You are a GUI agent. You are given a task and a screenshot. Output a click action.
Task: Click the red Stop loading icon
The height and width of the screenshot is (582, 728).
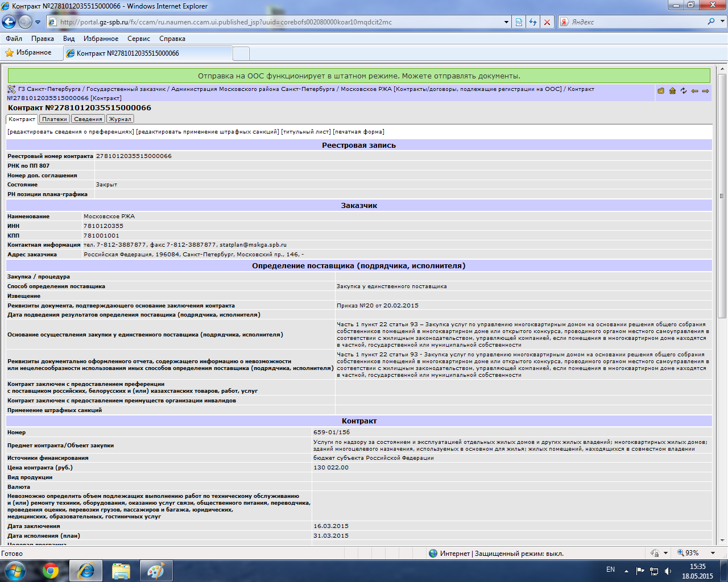click(x=547, y=22)
